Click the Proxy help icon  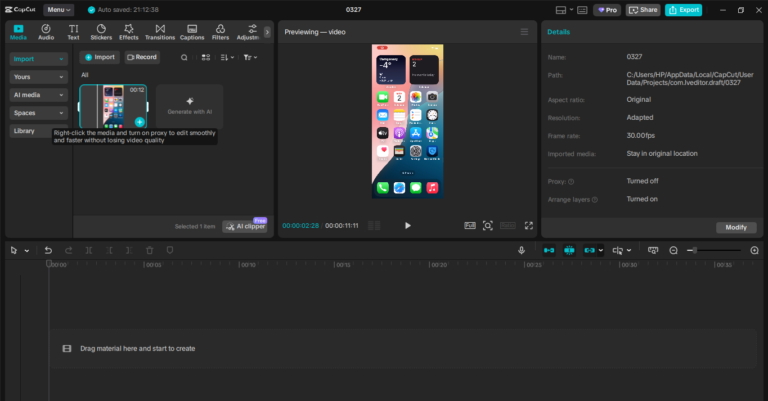571,182
